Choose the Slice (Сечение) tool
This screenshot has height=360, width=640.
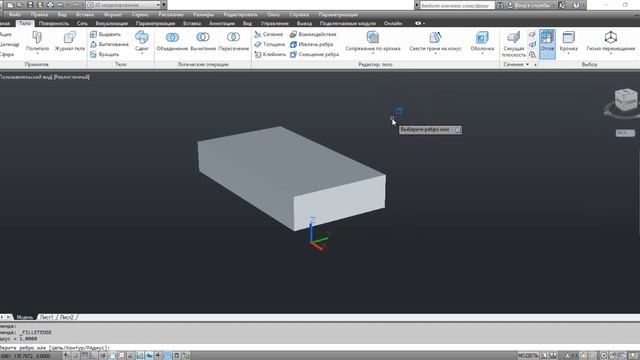coord(269,34)
